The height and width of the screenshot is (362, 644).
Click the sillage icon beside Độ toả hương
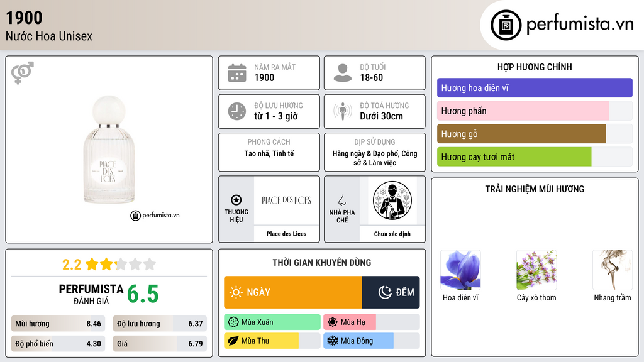click(x=343, y=111)
